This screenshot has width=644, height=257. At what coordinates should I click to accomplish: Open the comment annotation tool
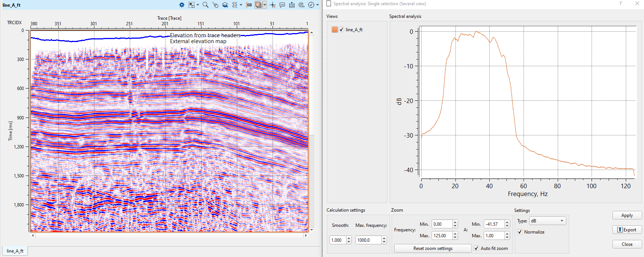coord(282,5)
